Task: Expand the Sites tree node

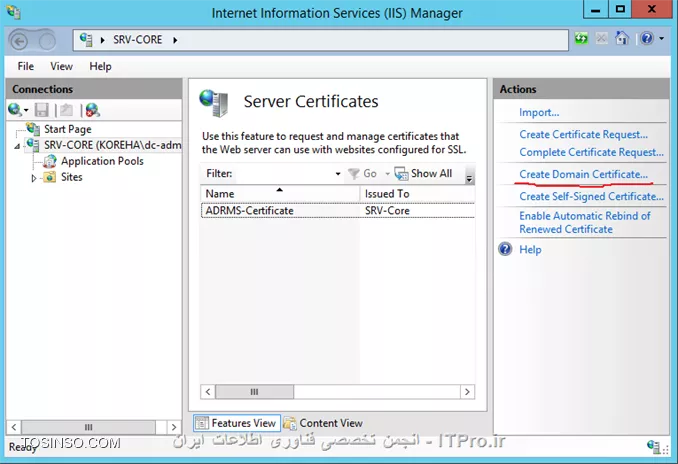Action: click(34, 178)
